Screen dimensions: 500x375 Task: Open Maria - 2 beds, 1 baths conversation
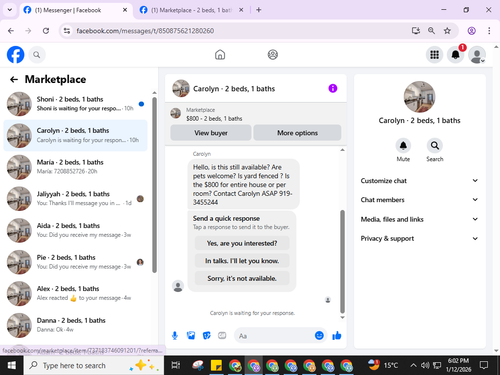point(75,167)
